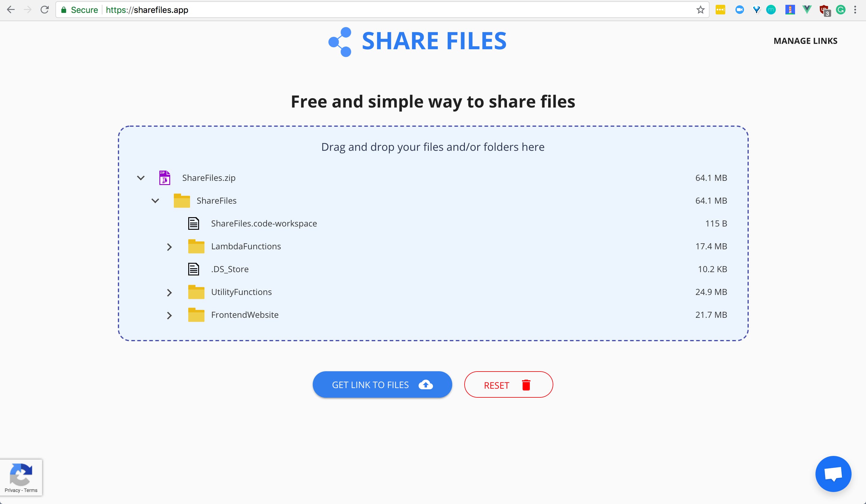Click the chat bubble support icon
The width and height of the screenshot is (866, 504).
[x=834, y=473]
